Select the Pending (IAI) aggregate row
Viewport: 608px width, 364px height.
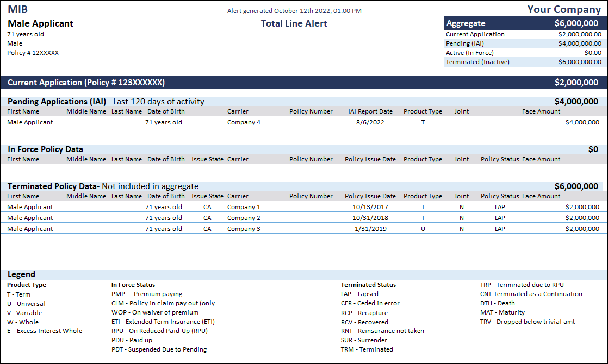(523, 43)
